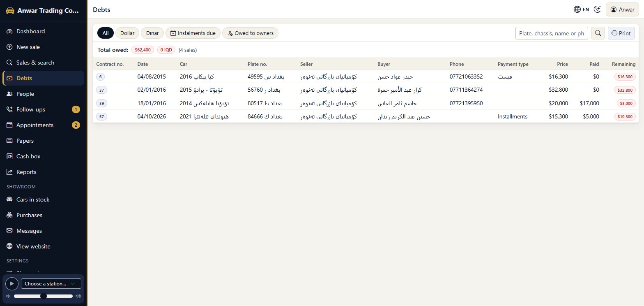Switch language via the EN globe
This screenshot has height=306, width=644.
coord(581,9)
